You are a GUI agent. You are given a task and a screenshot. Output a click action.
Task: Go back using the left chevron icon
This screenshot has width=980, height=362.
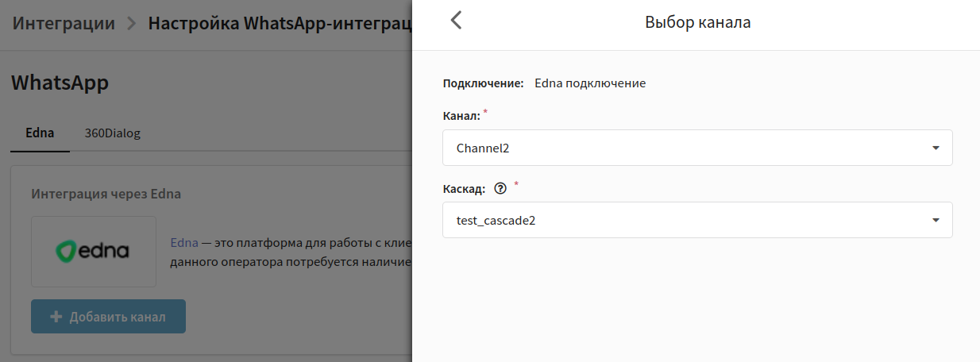pyautogui.click(x=456, y=21)
